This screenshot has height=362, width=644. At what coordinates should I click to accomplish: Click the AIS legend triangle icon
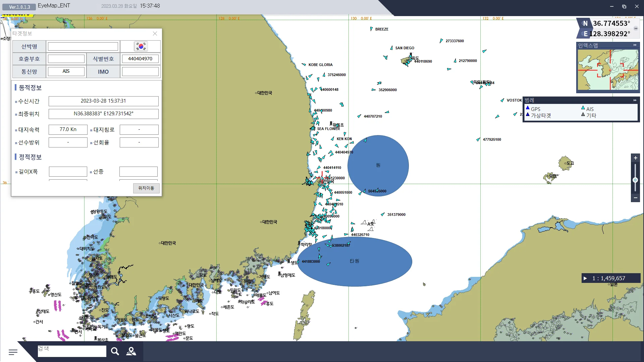coord(583,108)
